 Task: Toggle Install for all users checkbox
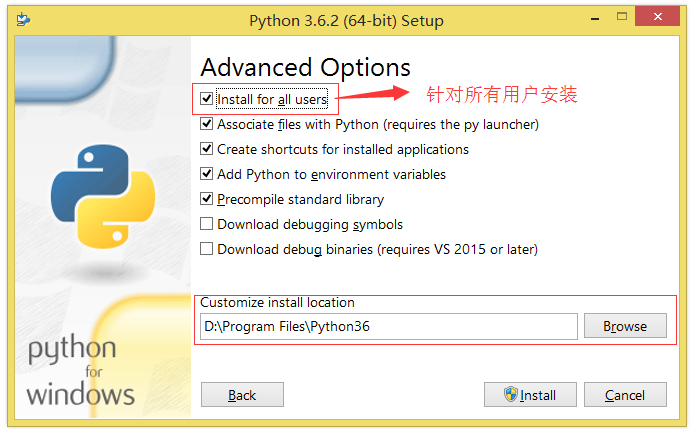(207, 100)
